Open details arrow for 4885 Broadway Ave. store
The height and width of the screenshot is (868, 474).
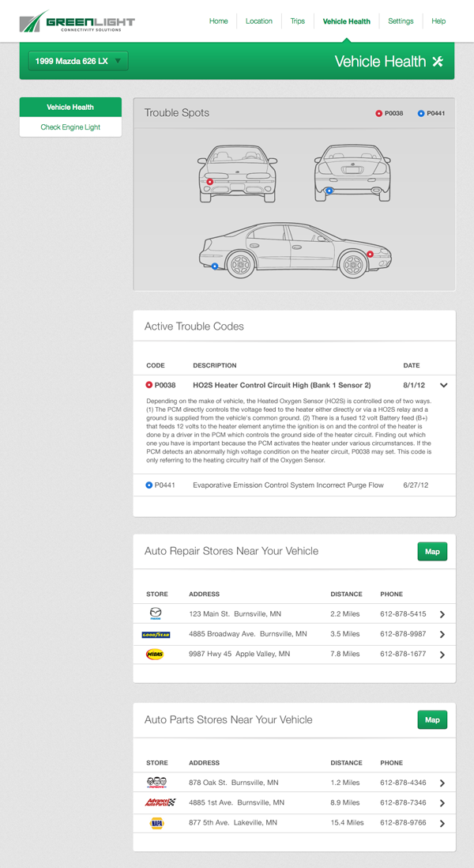point(442,634)
